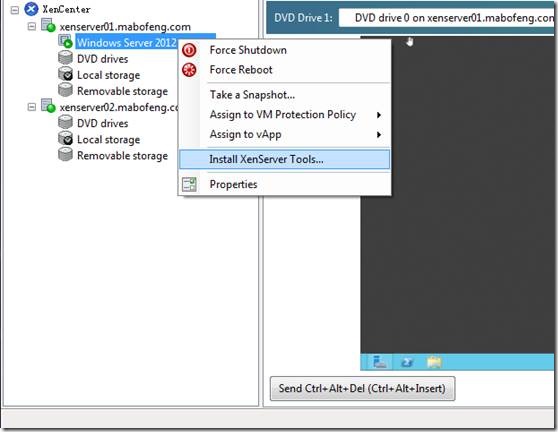
Task: Expand Assign to vApp submenu arrow
Action: 379,135
